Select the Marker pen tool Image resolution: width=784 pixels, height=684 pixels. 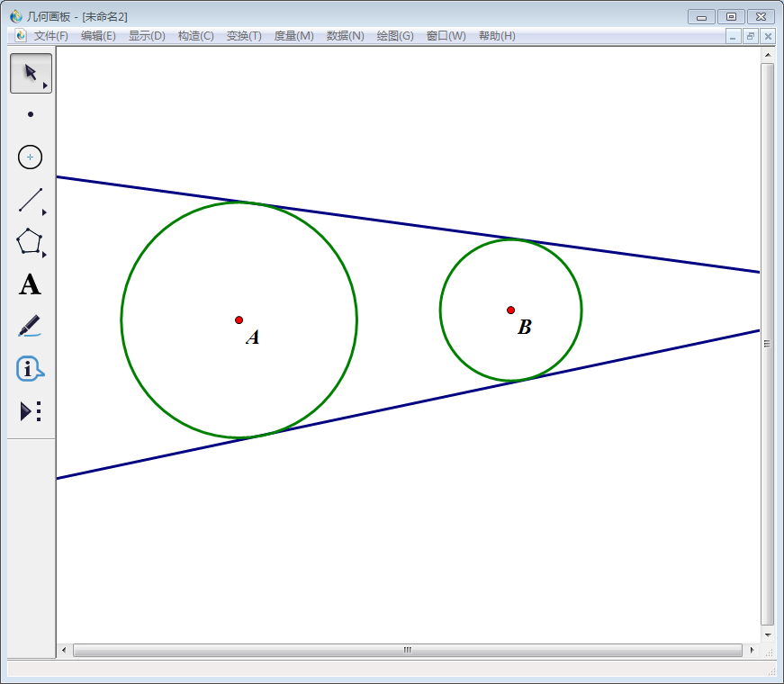[30, 326]
